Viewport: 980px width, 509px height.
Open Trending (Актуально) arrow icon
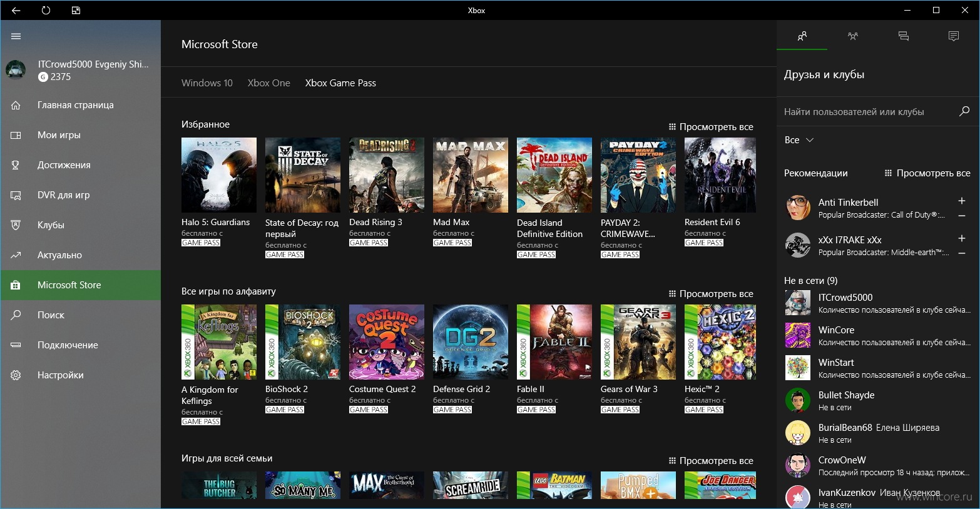[x=16, y=255]
